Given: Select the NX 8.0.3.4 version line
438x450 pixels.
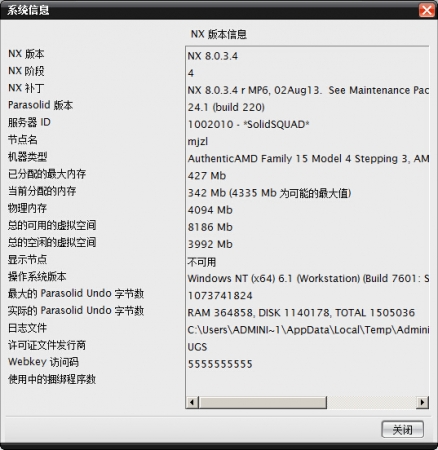Looking at the screenshot, I should (x=213, y=56).
